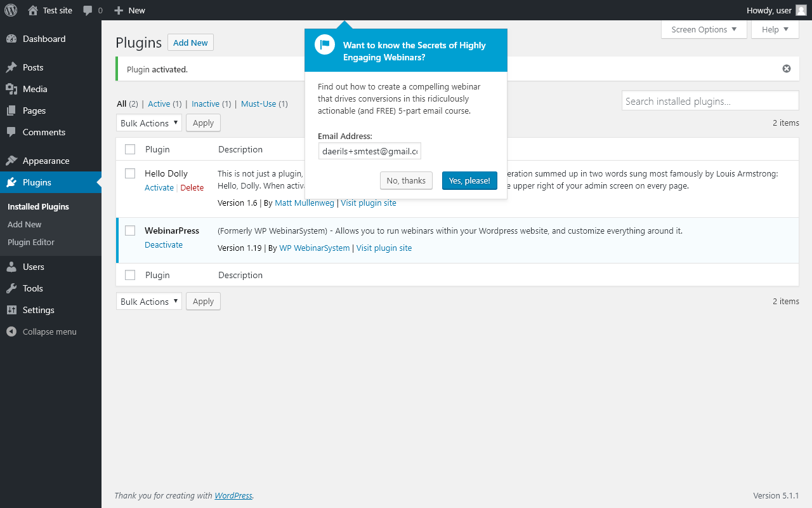Expand the Help panel
Screen dimensions: 812x508
click(775, 29)
